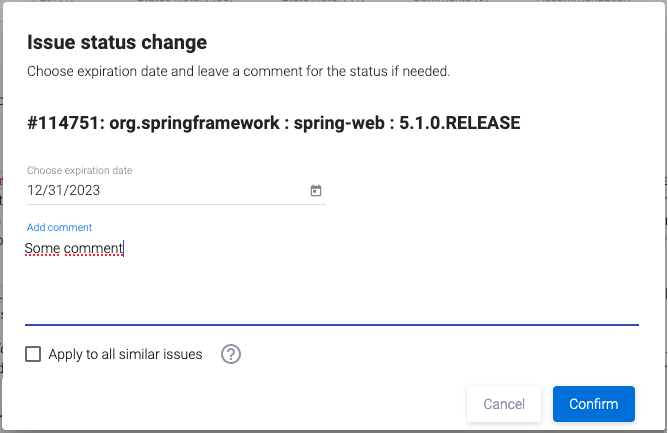Click the question mark help icon
The height and width of the screenshot is (433, 668).
[231, 354]
